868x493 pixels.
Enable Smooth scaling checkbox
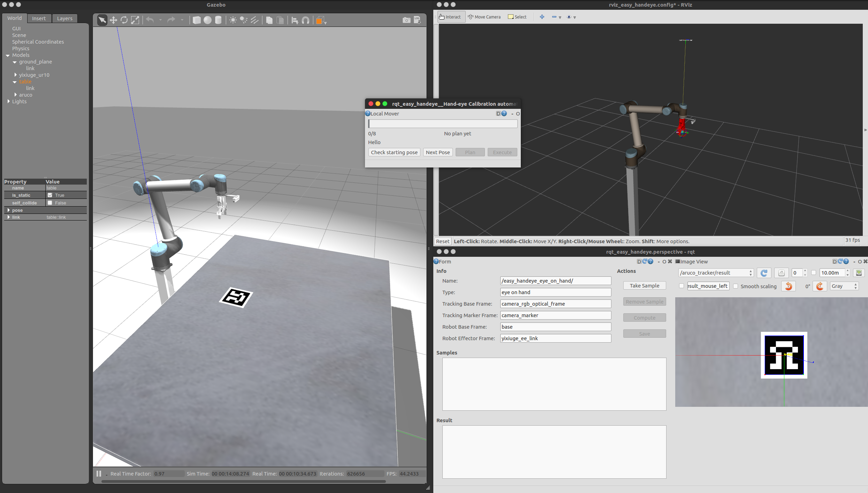click(736, 286)
